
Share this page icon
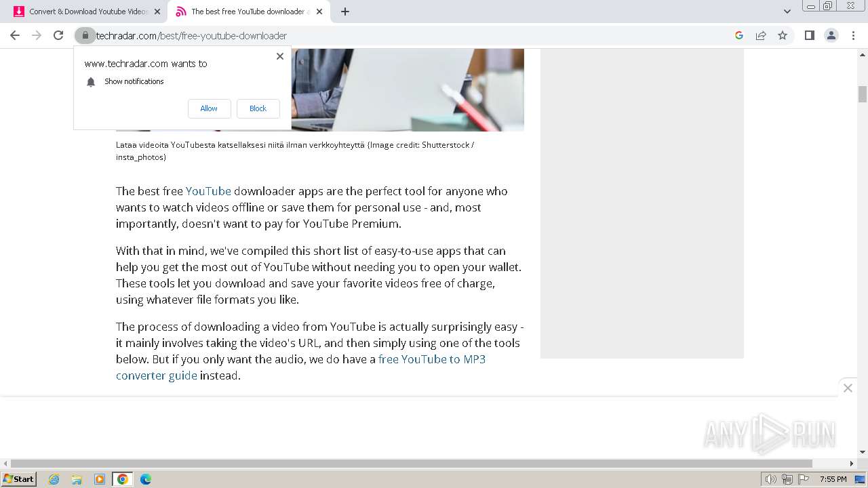761,35
